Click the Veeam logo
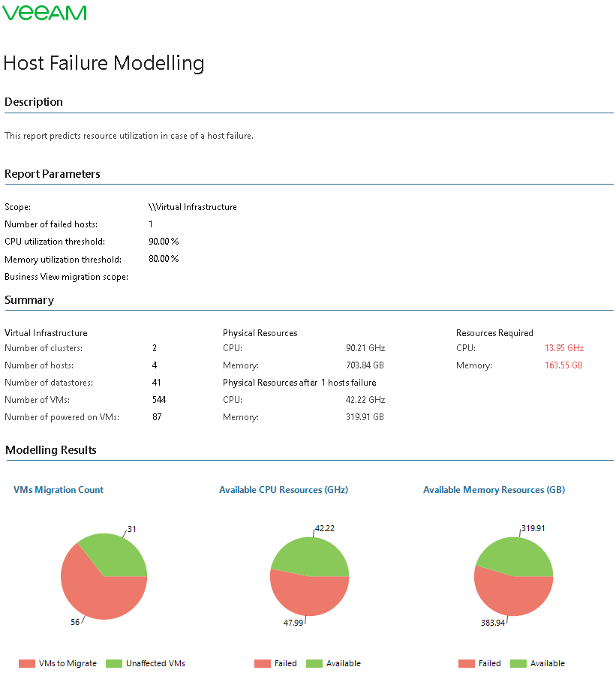616x676 pixels. click(45, 13)
